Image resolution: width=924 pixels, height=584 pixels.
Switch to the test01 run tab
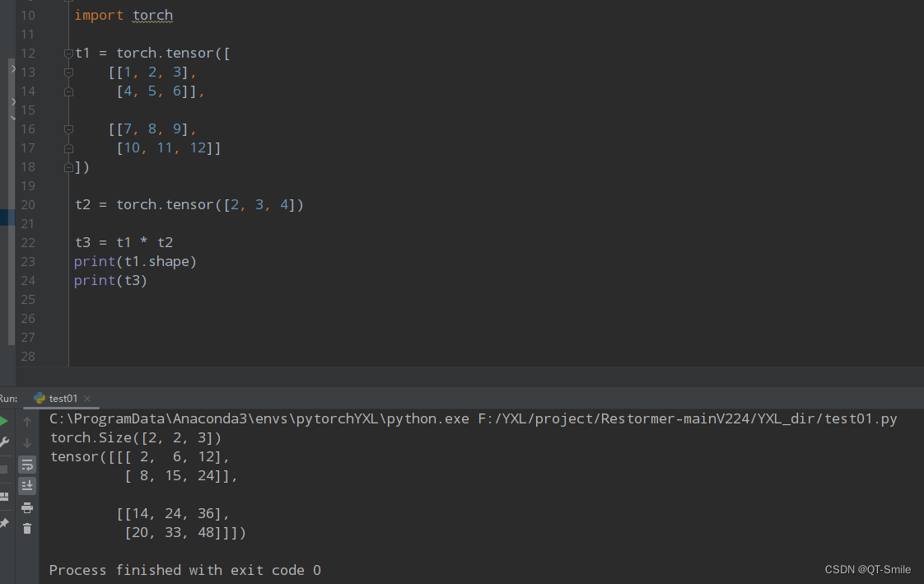pos(61,398)
